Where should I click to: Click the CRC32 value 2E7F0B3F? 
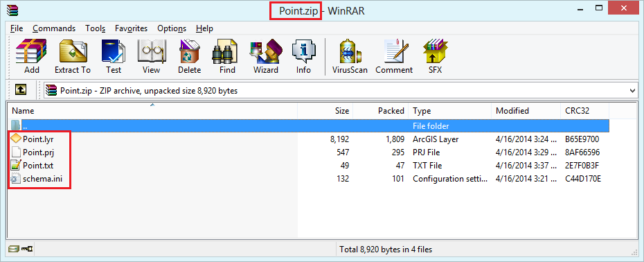(582, 166)
